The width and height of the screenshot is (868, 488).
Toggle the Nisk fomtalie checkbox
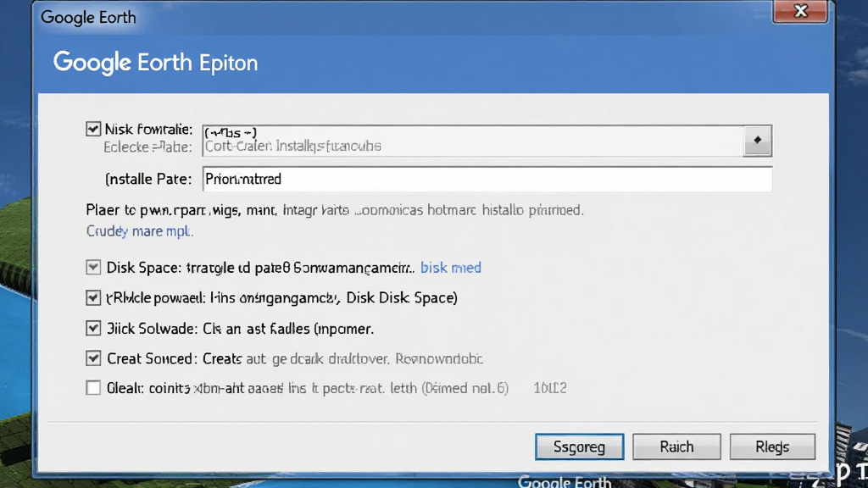click(93, 129)
